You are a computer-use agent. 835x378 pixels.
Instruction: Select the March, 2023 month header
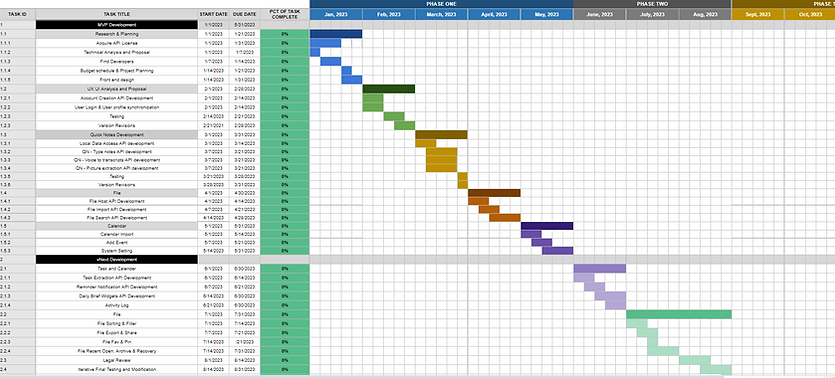click(441, 14)
